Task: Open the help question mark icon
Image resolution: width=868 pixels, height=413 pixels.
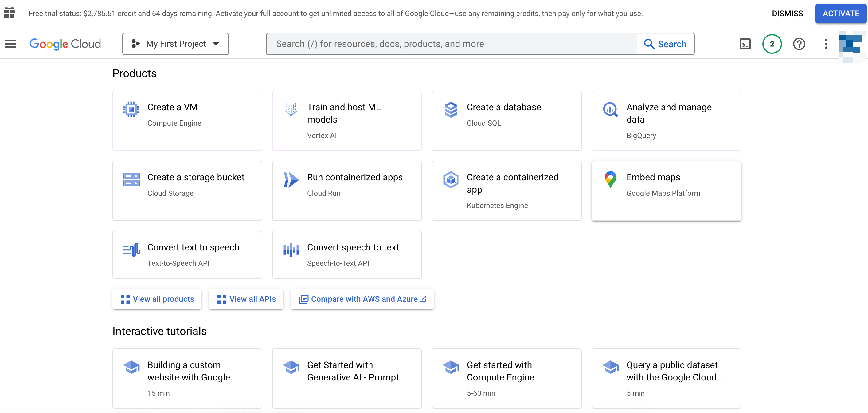Action: click(799, 44)
